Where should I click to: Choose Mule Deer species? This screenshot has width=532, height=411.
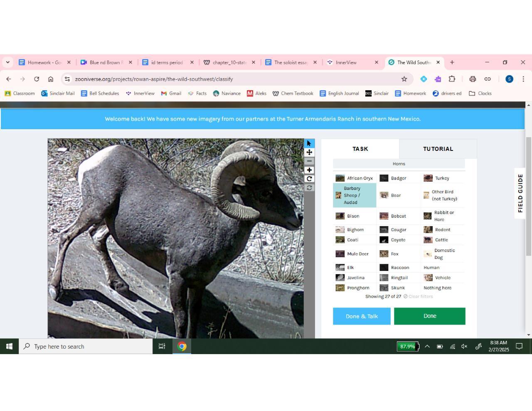coord(355,254)
